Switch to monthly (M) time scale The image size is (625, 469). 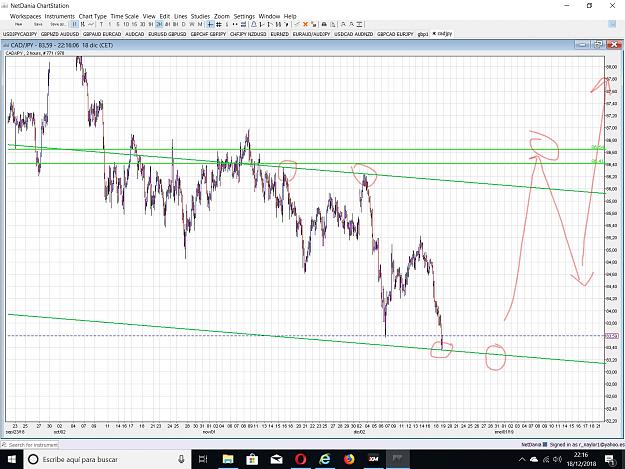click(200, 24)
